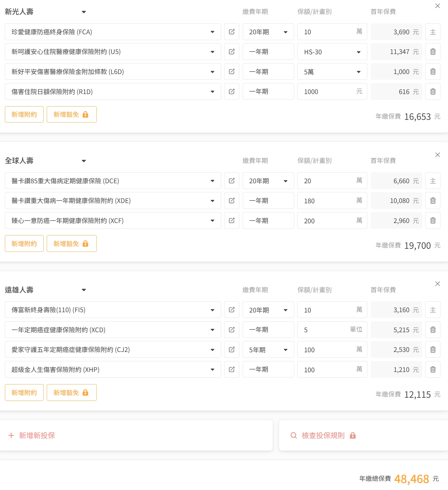Close the 遠雄人壽 section
Screen dimensions: 448x490
tap(437, 284)
